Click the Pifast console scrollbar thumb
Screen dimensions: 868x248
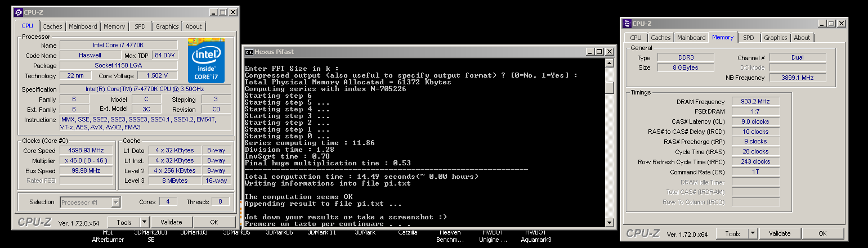click(610, 88)
